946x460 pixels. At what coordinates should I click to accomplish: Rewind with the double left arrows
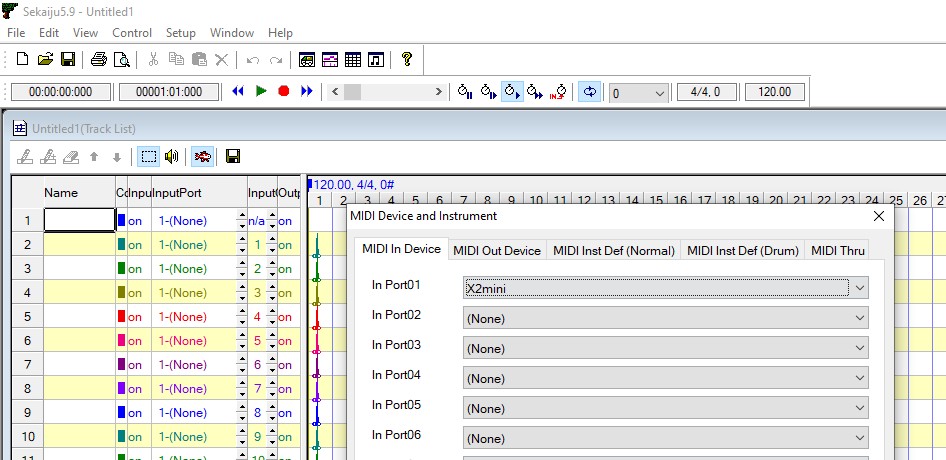(x=238, y=92)
